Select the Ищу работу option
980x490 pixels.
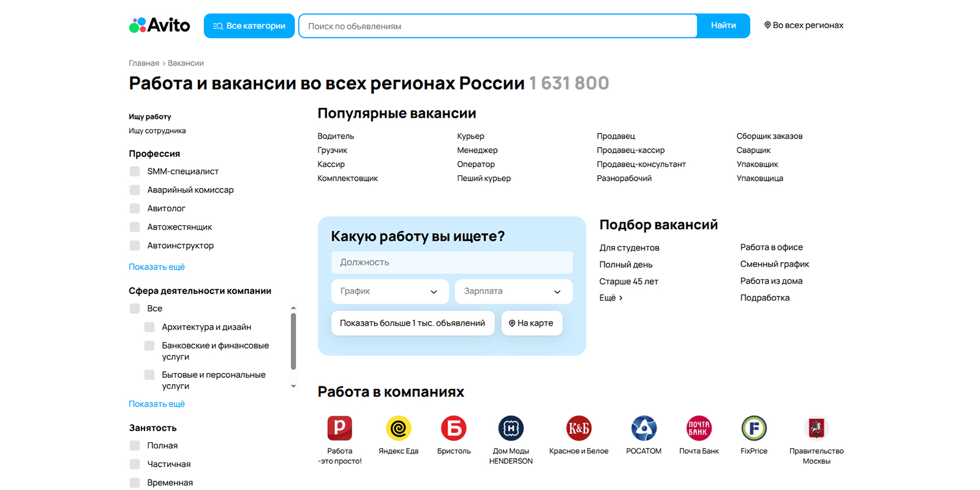point(150,116)
